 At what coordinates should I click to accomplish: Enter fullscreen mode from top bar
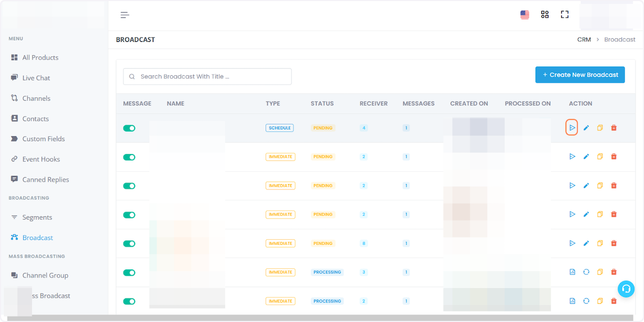pos(565,15)
